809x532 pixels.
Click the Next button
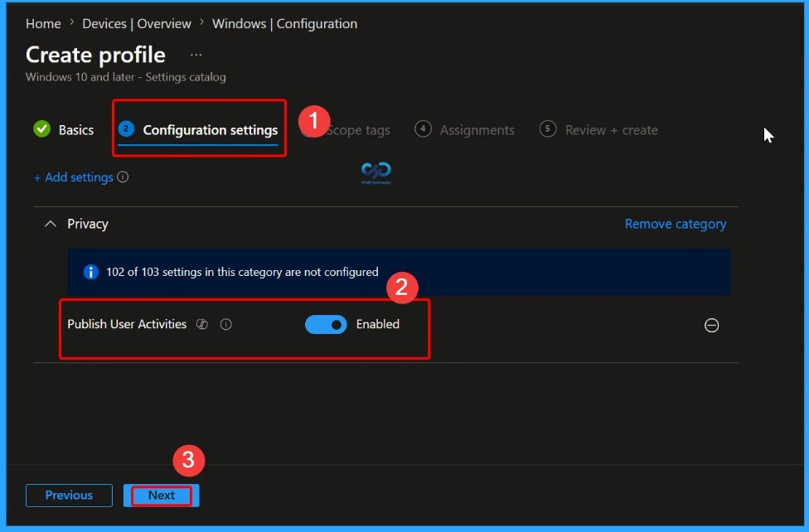162,496
